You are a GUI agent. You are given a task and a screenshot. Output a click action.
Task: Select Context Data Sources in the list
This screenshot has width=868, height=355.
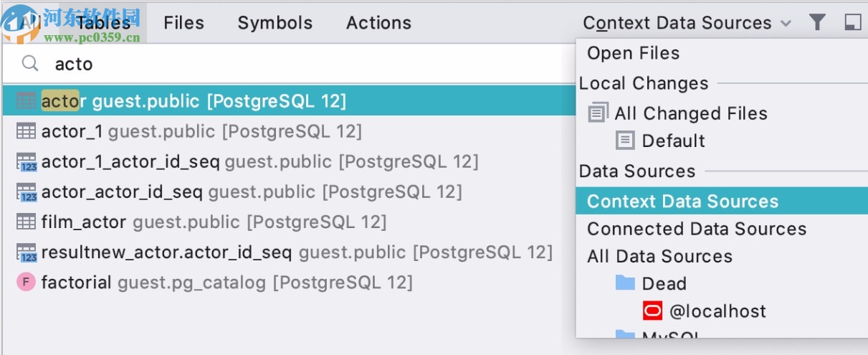pyautogui.click(x=722, y=202)
